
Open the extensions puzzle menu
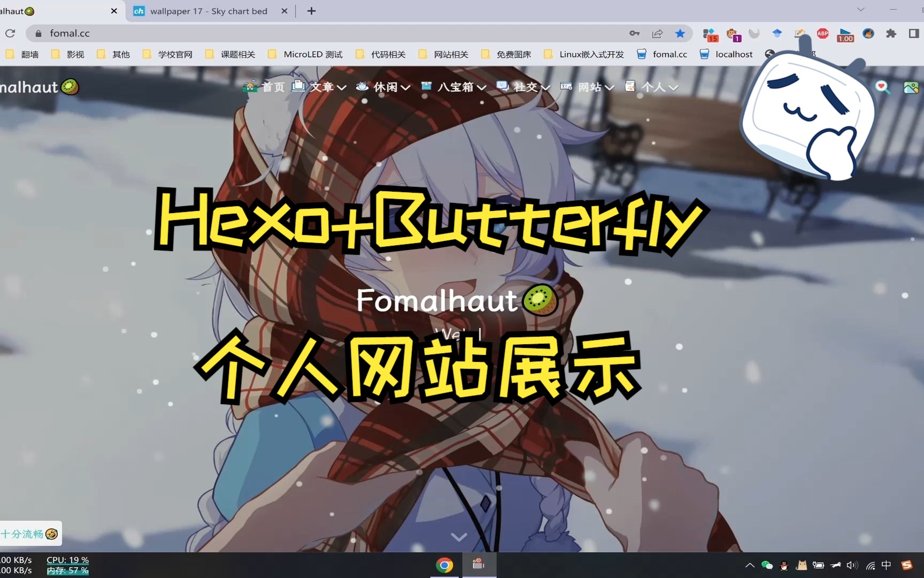891,33
